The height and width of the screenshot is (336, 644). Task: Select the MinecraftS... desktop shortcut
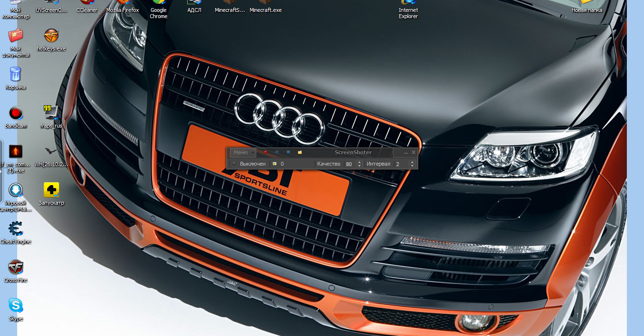click(x=230, y=7)
